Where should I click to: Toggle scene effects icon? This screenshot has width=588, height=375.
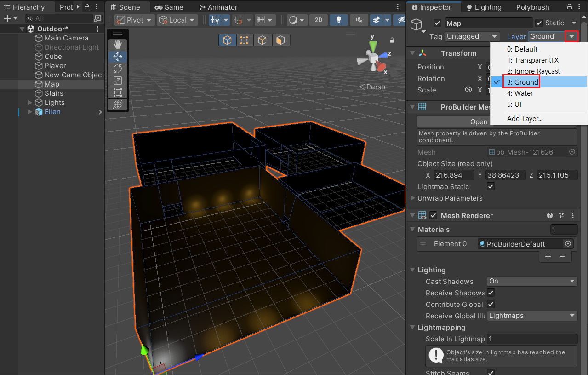[x=377, y=20]
